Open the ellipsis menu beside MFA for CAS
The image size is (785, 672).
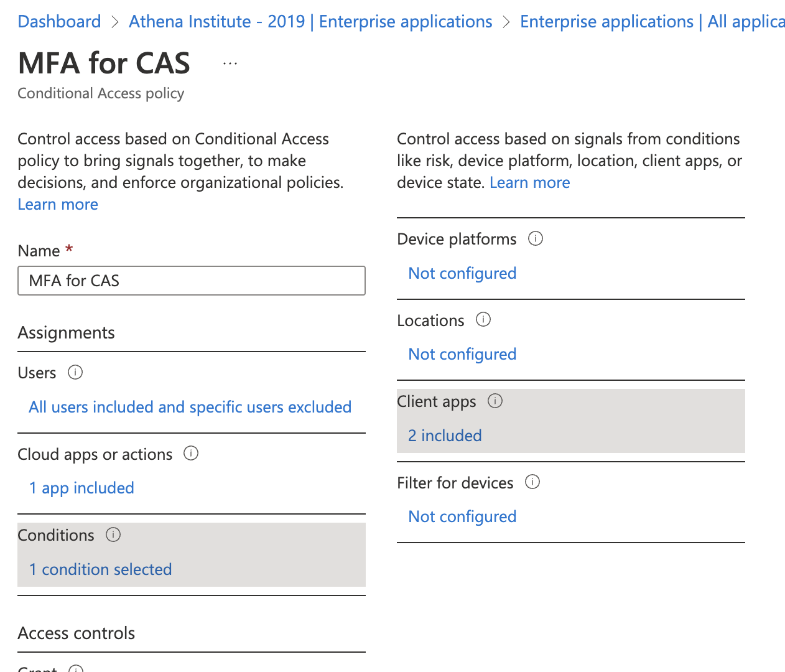230,63
